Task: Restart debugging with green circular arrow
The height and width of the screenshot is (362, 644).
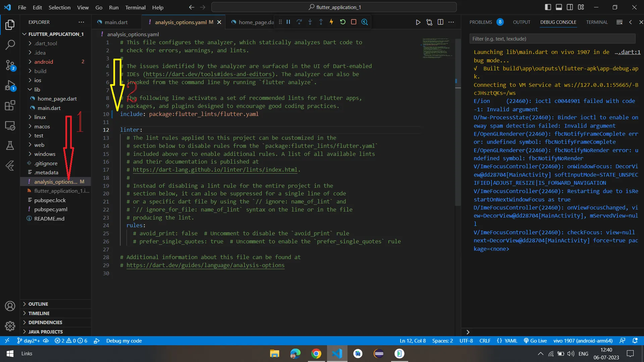Action: pos(342,22)
